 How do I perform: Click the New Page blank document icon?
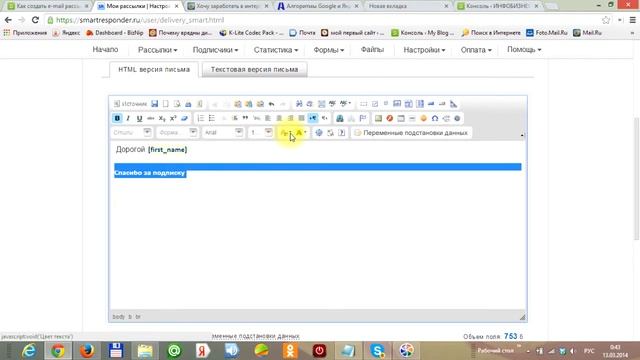click(166, 104)
